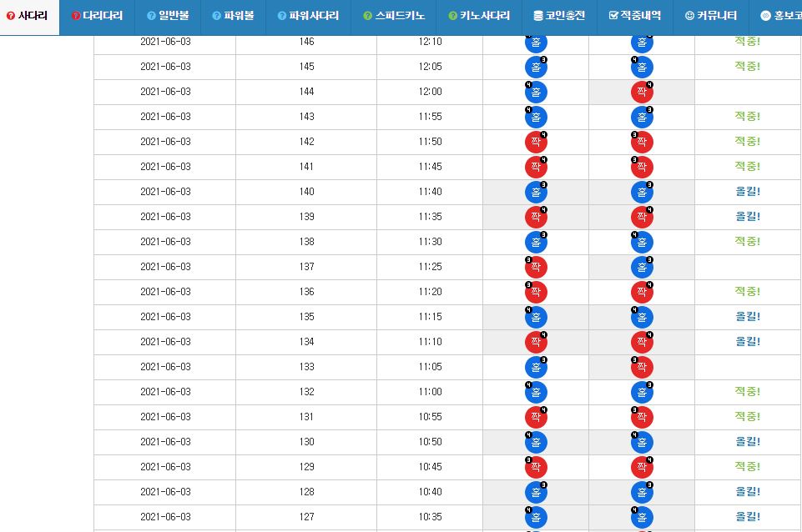The width and height of the screenshot is (802, 532).
Task: Select round 143's 홀 ball with badge 4
Action: [x=536, y=117]
